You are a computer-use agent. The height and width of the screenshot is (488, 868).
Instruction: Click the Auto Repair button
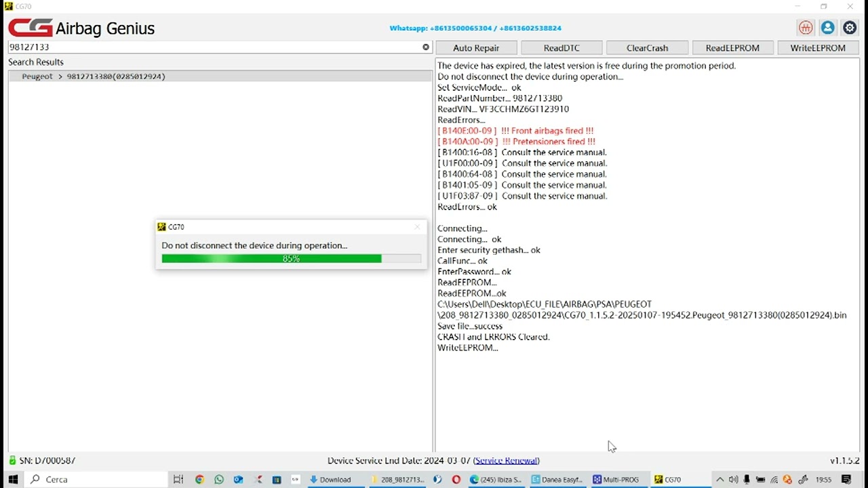476,48
